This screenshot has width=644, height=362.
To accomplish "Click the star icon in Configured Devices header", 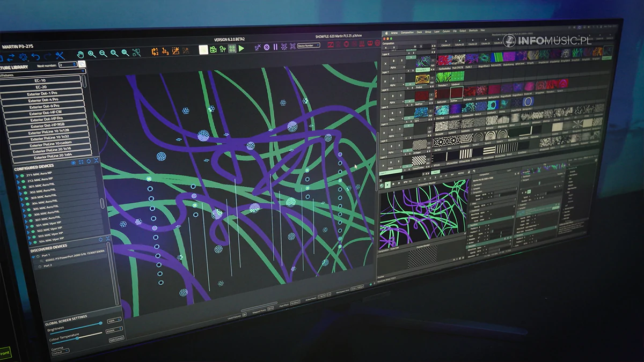I will pyautogui.click(x=74, y=162).
